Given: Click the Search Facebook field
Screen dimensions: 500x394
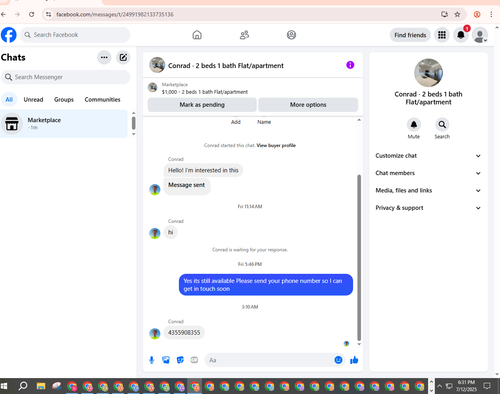Looking at the screenshot, I should pyautogui.click(x=75, y=35).
